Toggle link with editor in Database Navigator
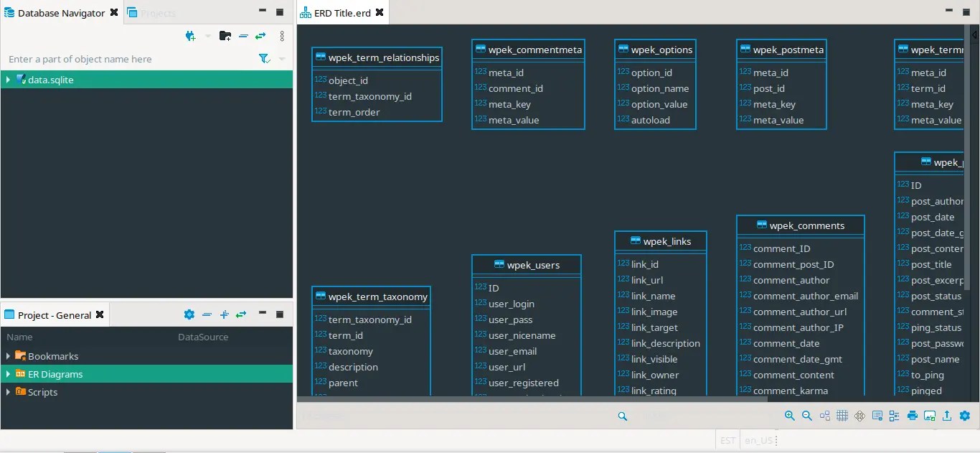Screen dimensions: 980x453 coord(260,36)
